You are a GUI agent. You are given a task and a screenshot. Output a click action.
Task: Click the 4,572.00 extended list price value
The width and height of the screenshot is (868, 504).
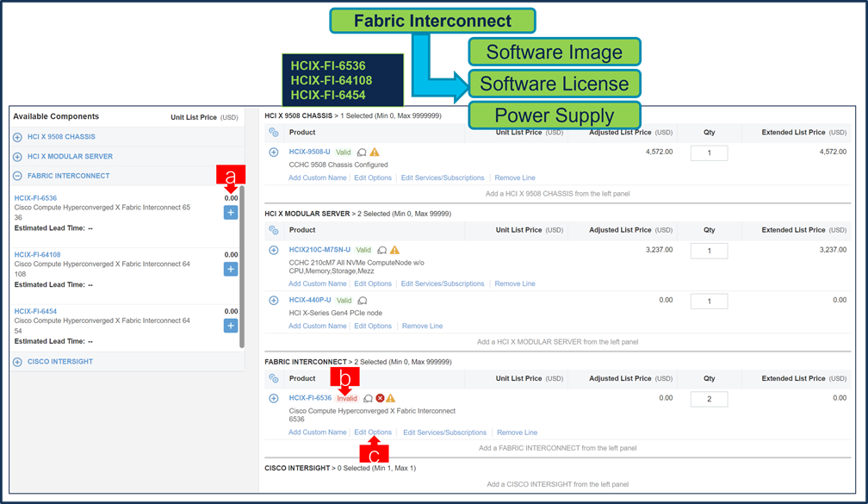coord(833,152)
